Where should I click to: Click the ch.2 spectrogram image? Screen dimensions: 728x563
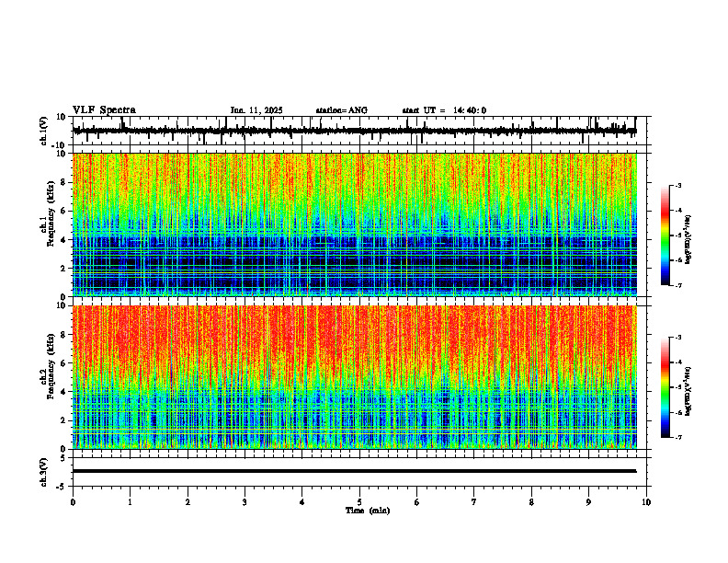click(x=354, y=377)
